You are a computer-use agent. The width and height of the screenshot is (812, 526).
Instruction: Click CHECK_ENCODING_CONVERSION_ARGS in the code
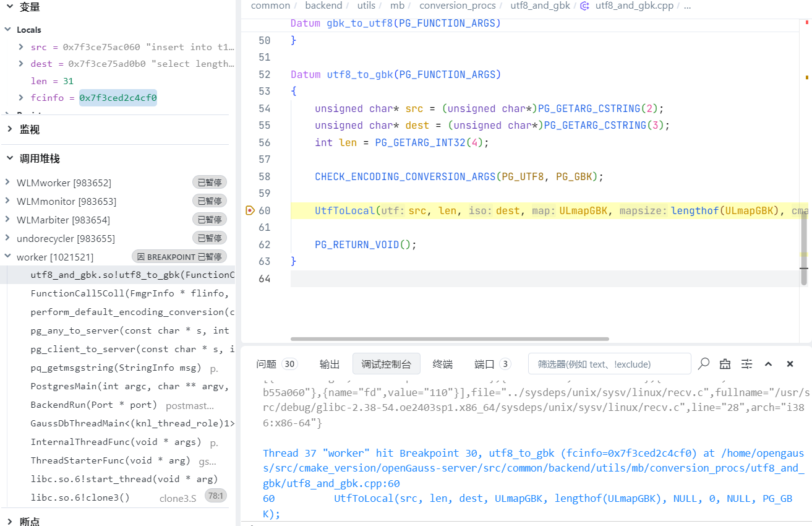[x=405, y=176]
